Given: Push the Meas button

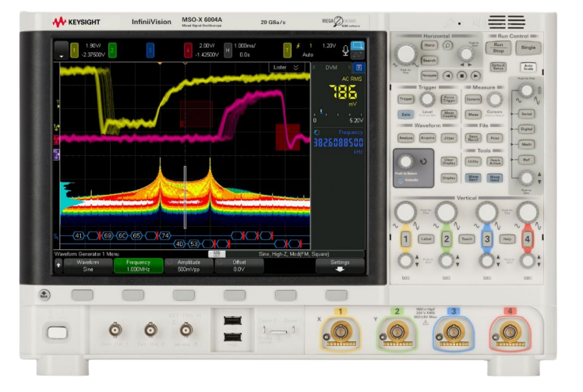Looking at the screenshot, I should click(x=473, y=115).
